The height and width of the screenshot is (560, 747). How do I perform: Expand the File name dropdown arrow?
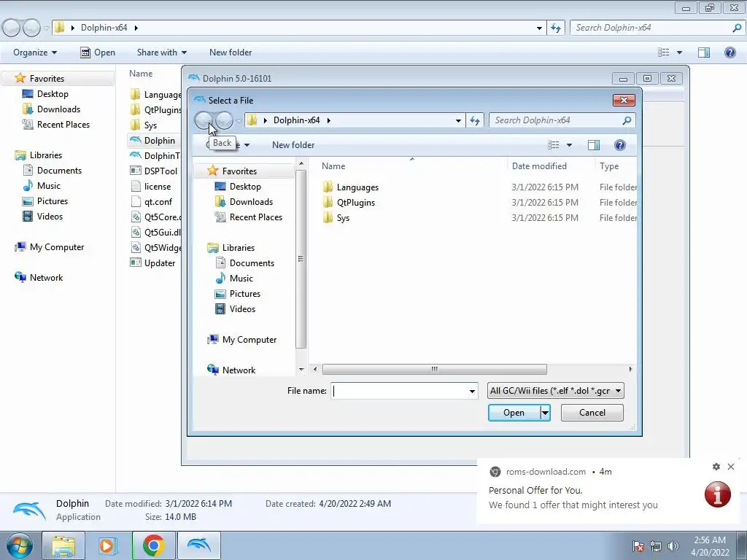[x=472, y=392]
